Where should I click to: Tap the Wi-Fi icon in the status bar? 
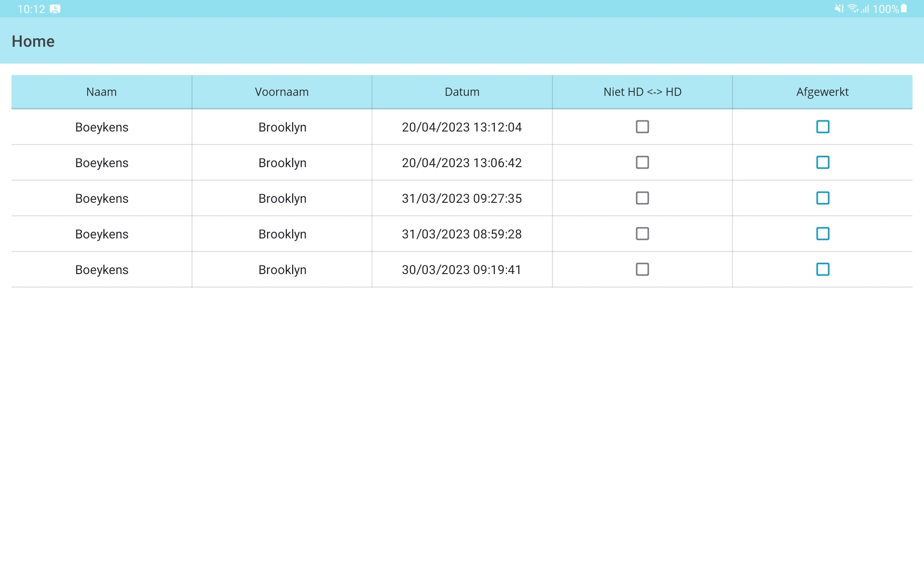(853, 8)
